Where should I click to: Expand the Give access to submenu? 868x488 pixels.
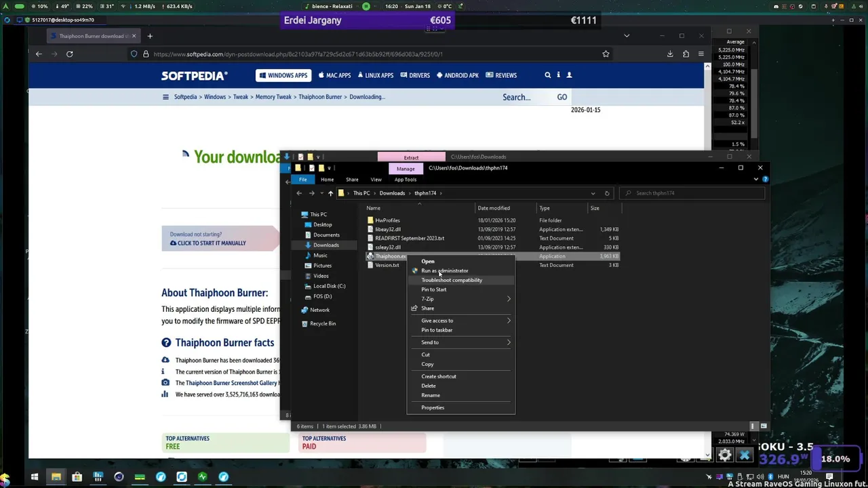[461, 321]
